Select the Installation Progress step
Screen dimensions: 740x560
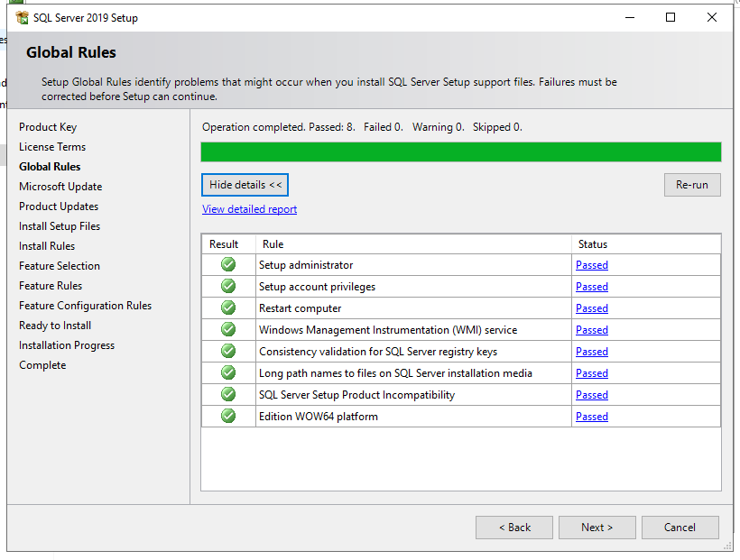(x=67, y=345)
